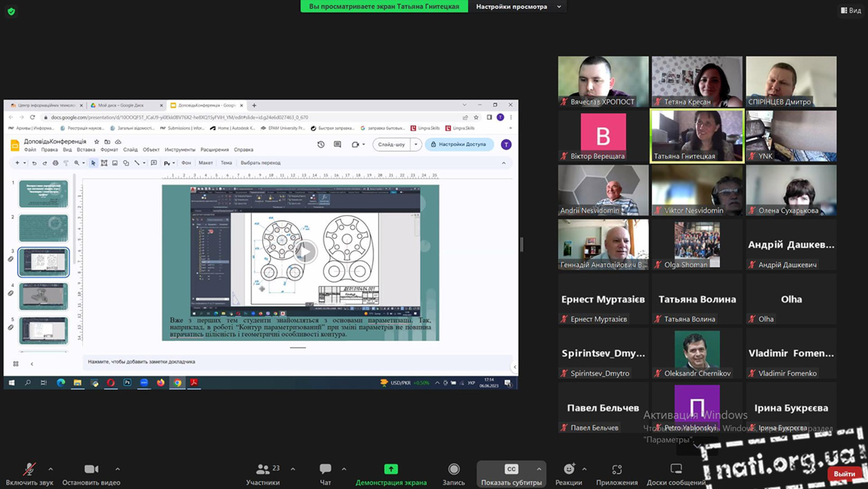The height and width of the screenshot is (489, 868).
Task: Open Слайд menu in Google Slides
Action: [130, 150]
